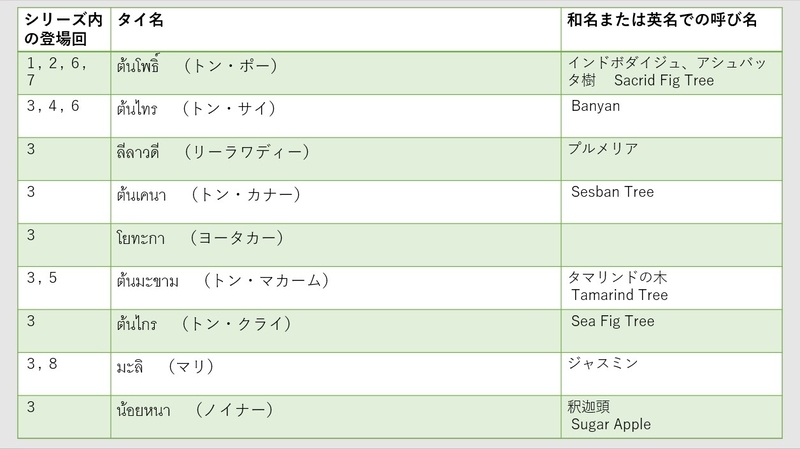Click the Banyan cell
Image resolution: width=800 pixels, height=449 pixels.
tap(671, 116)
